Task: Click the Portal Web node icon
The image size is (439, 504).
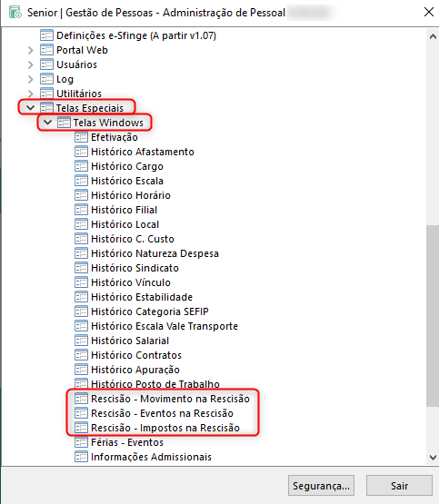Action: [46, 50]
